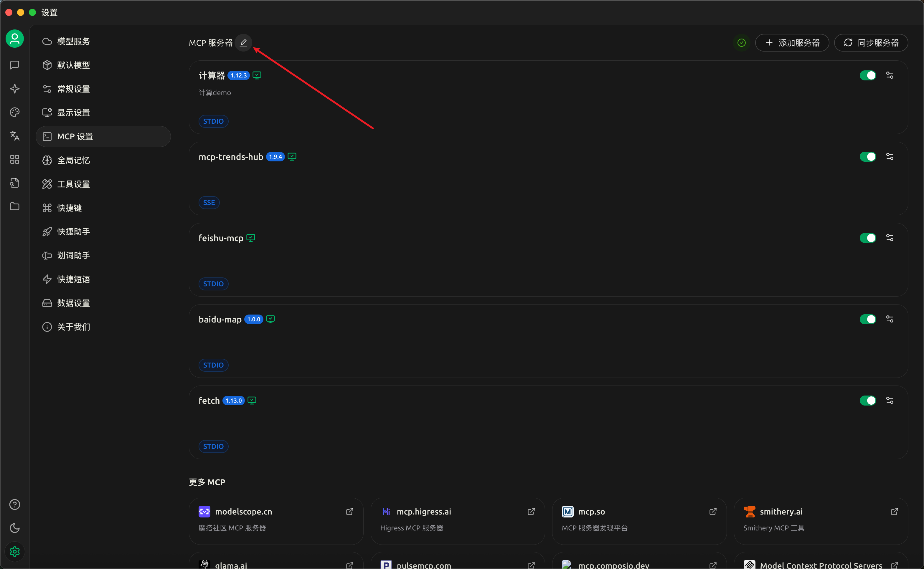Open the user avatar in sidebar
The image size is (924, 569).
[15, 38]
